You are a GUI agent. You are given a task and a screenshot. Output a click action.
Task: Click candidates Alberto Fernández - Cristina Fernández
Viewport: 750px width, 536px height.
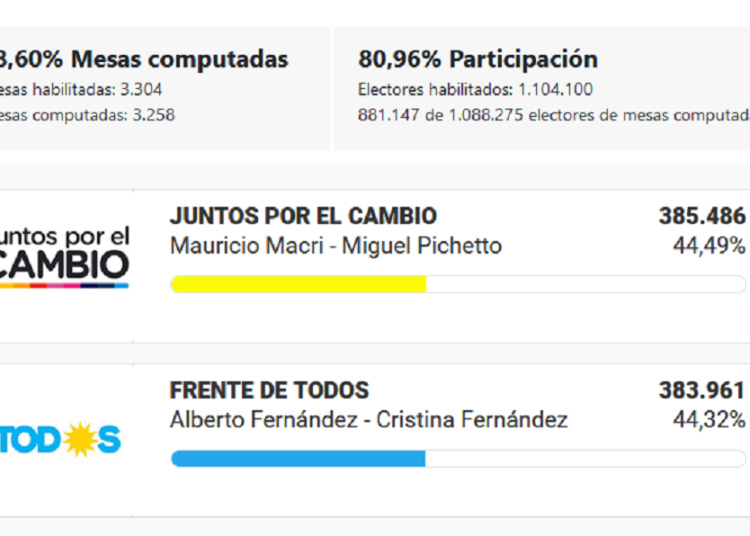pos(369,420)
